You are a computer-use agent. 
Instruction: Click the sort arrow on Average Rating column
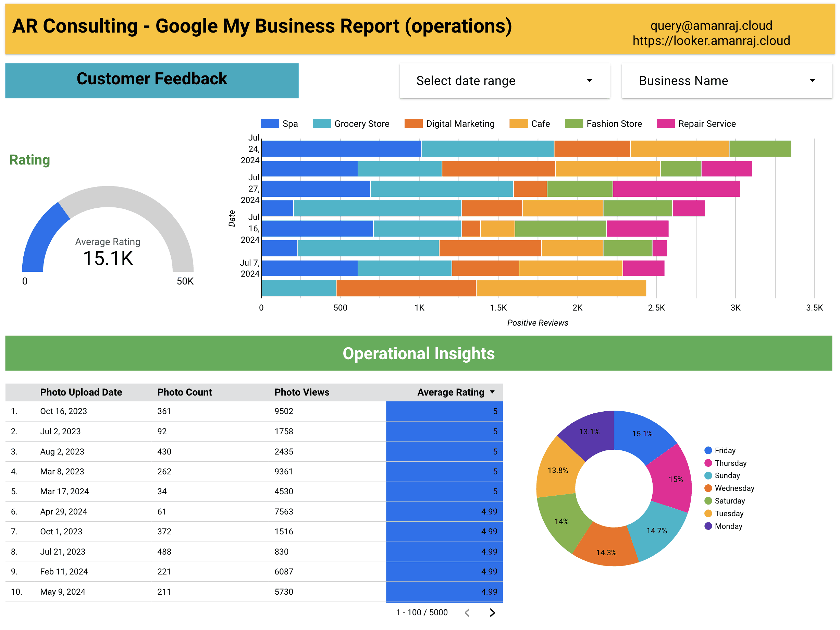(492, 392)
